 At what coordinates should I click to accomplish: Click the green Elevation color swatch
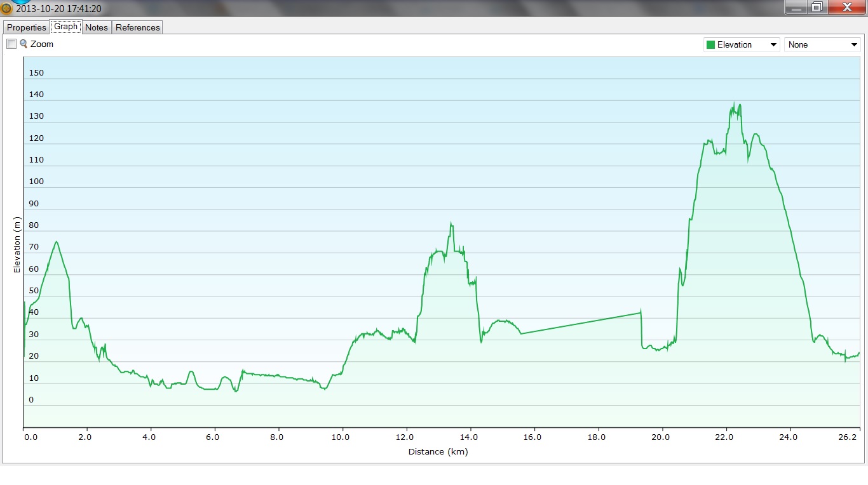click(710, 45)
